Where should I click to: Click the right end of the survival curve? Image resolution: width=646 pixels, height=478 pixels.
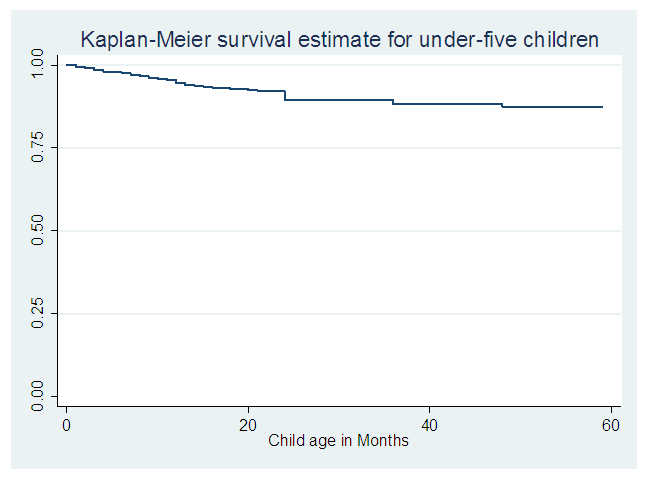point(602,106)
